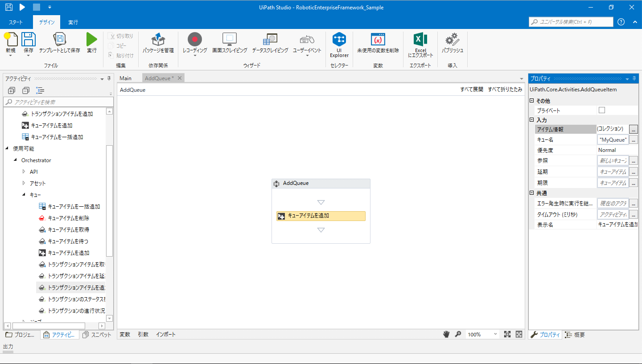Open 変数 (Variables) panel
This screenshot has height=364, width=642.
coord(125,334)
